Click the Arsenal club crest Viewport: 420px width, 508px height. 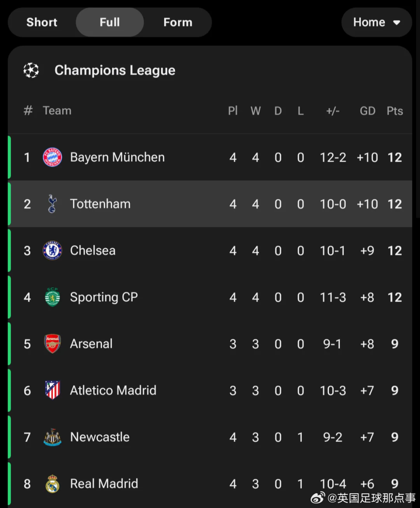pos(52,344)
